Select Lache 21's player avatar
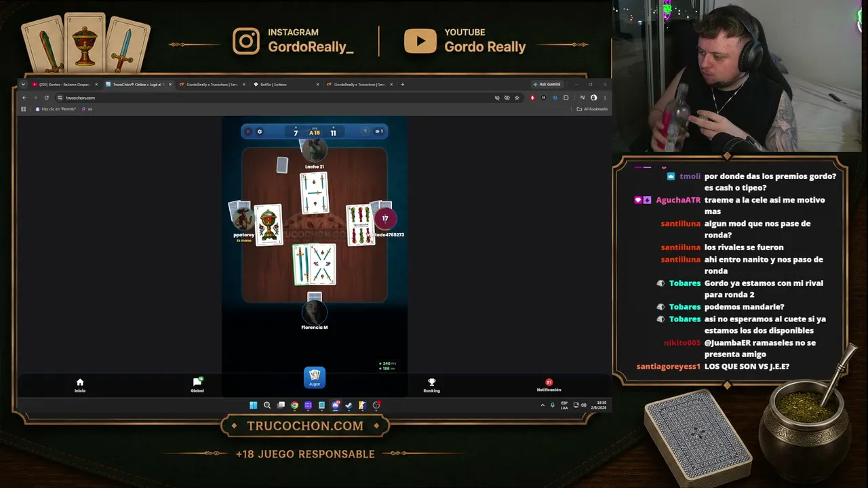 pyautogui.click(x=314, y=151)
